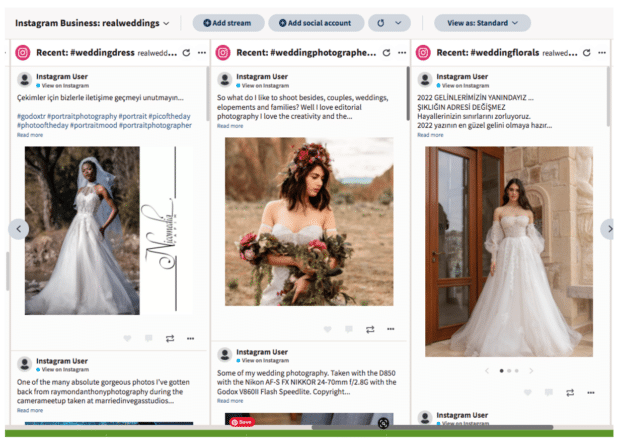The image size is (620, 444).
Task: Repost the flower crown bride photo
Action: [370, 329]
